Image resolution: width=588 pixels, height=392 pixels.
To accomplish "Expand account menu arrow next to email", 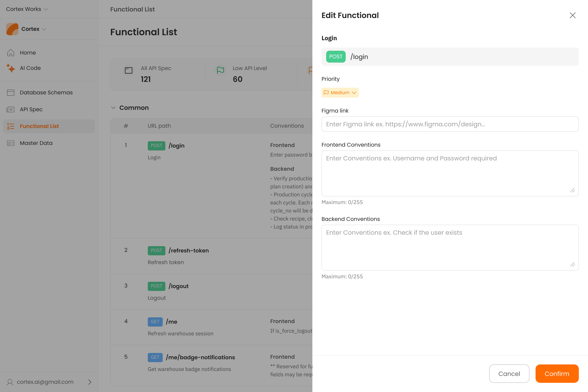I will 90,382.
